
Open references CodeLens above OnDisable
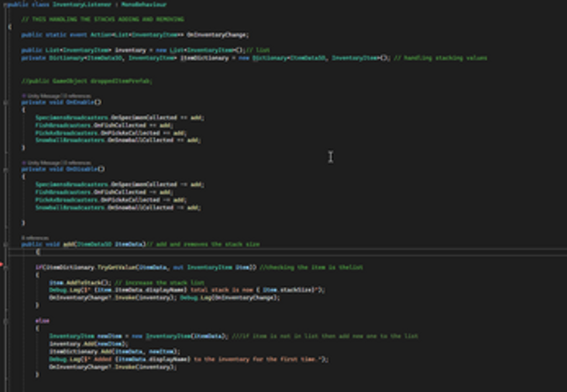coord(77,163)
